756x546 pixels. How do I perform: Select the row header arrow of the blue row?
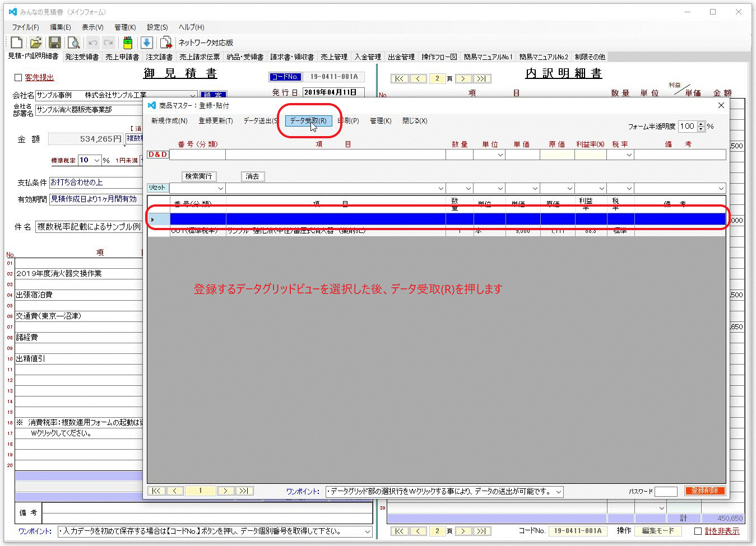pyautogui.click(x=159, y=219)
